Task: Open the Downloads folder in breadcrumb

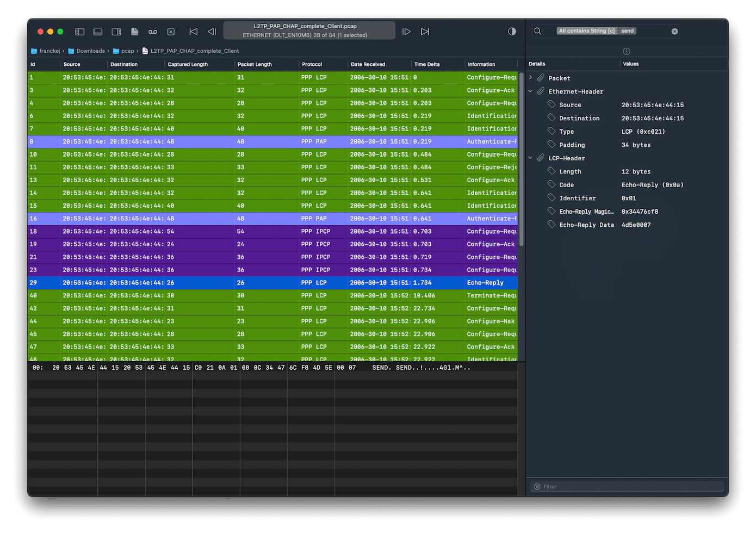Action: pos(90,51)
